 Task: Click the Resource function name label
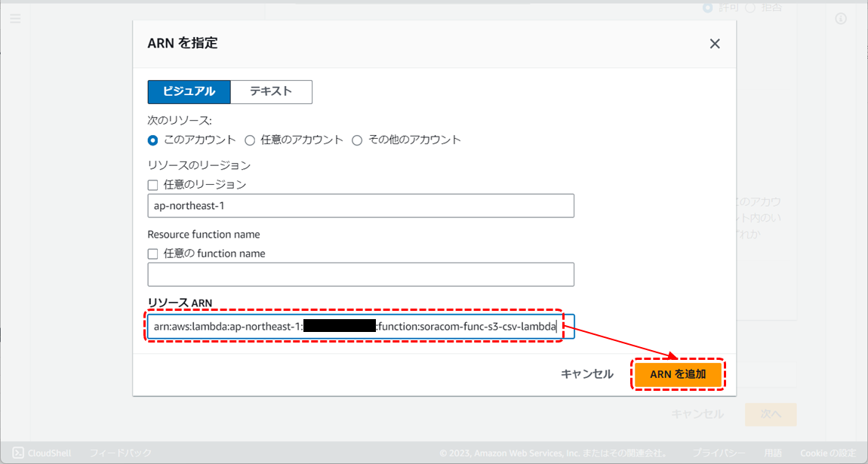(204, 235)
